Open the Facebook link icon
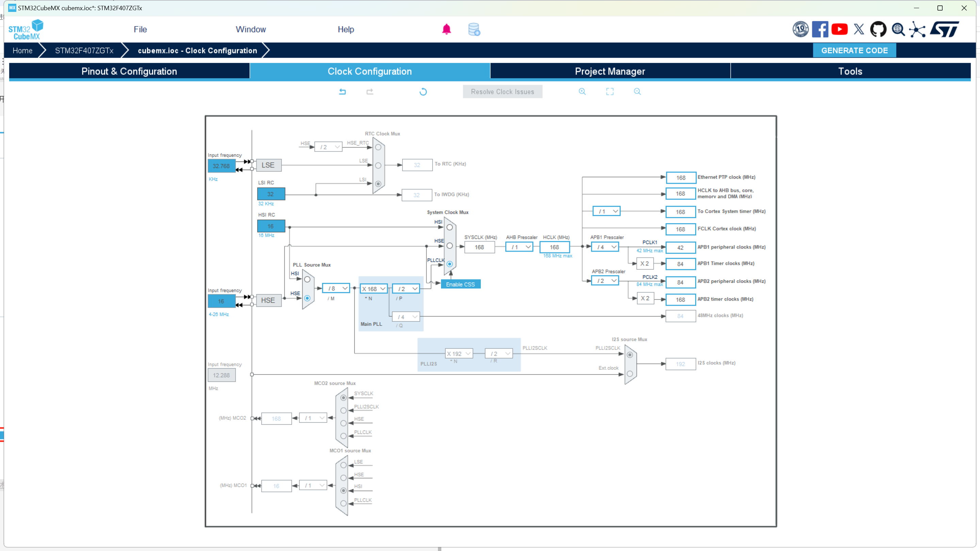The width and height of the screenshot is (980, 551). [820, 29]
